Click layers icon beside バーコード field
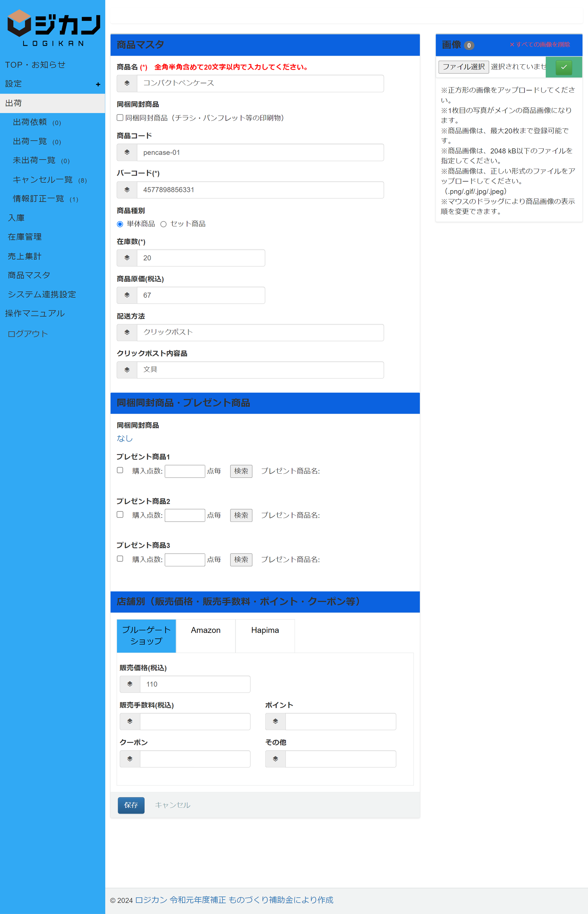588x914 pixels. tap(127, 190)
